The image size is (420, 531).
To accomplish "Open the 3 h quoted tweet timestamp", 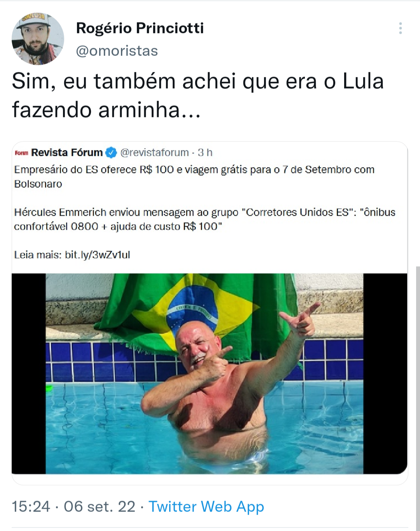I will click(205, 152).
